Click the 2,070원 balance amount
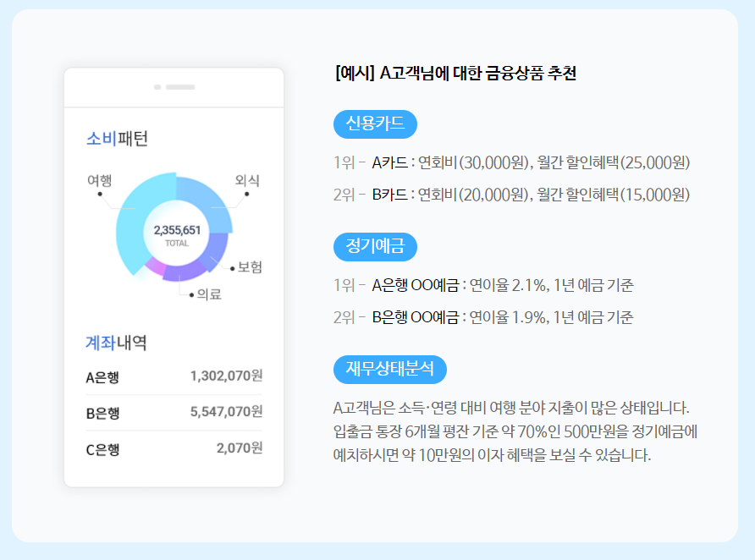Image resolution: width=755 pixels, height=560 pixels. click(x=240, y=447)
